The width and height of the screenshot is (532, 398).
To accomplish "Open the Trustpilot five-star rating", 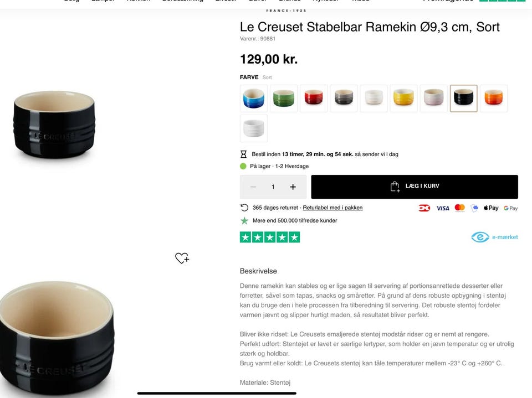I will (x=270, y=237).
